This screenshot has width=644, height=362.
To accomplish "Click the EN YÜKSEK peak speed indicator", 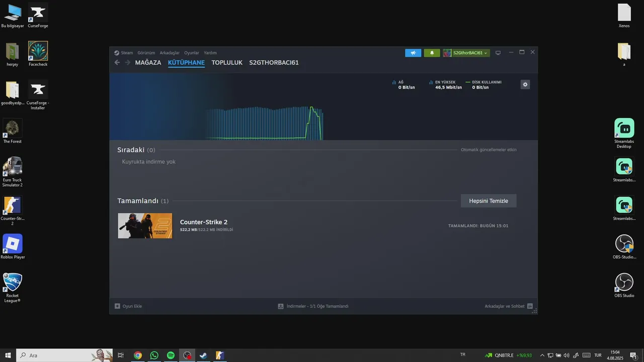I will pyautogui.click(x=445, y=84).
